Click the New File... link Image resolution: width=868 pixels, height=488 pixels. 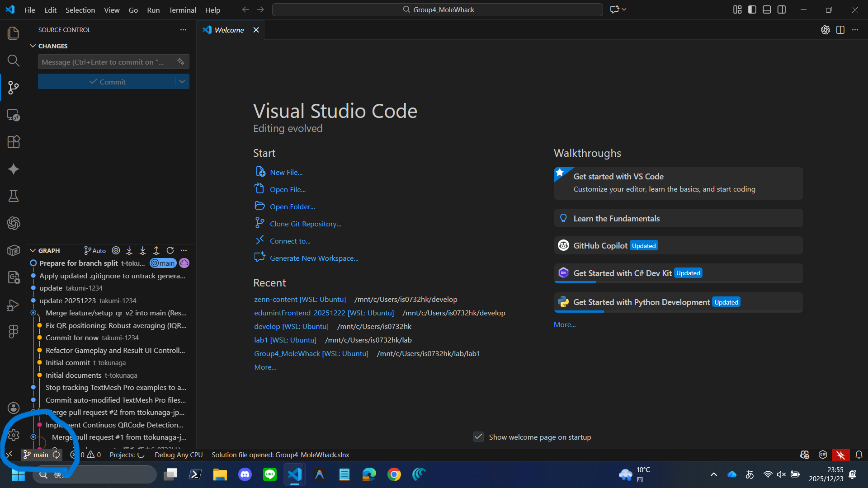click(x=286, y=172)
